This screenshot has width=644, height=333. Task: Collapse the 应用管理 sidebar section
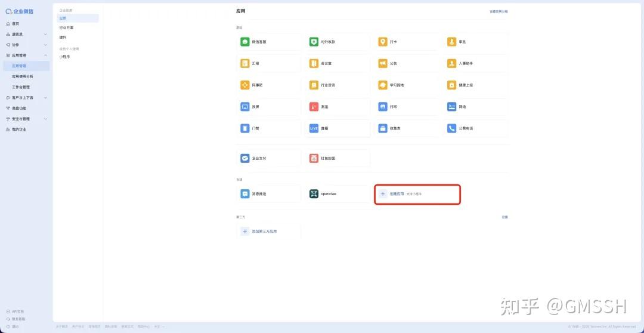coord(45,55)
